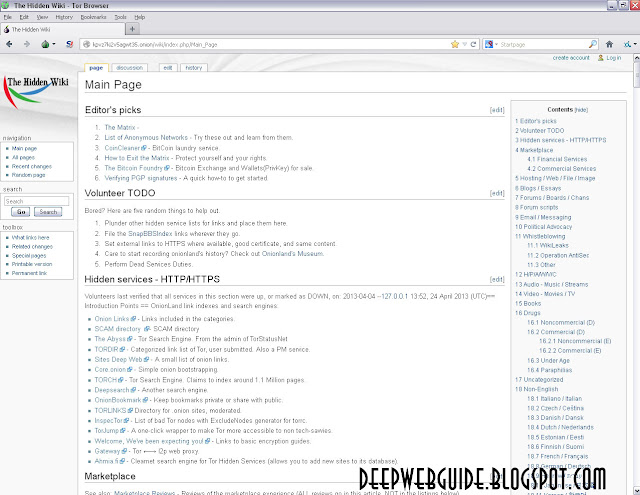Viewport: 640px width, 495px height.
Task: Open All pages navigation link
Action: [x=23, y=158]
